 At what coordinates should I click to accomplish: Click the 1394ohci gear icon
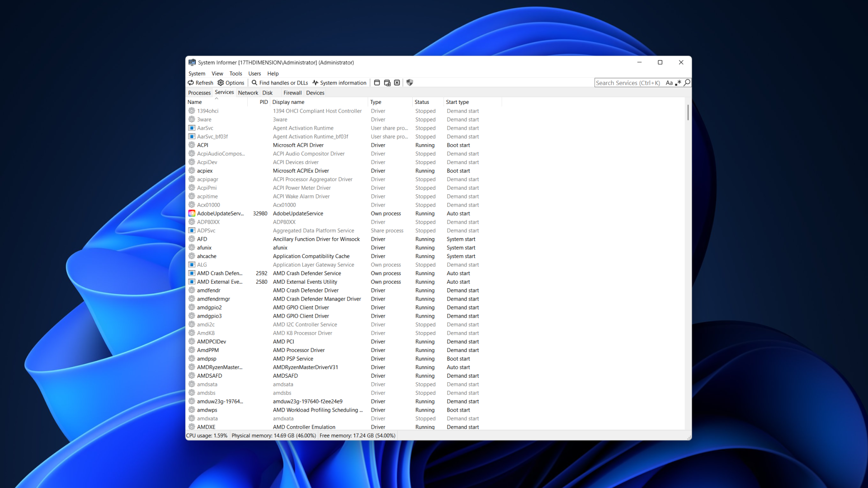pos(192,111)
